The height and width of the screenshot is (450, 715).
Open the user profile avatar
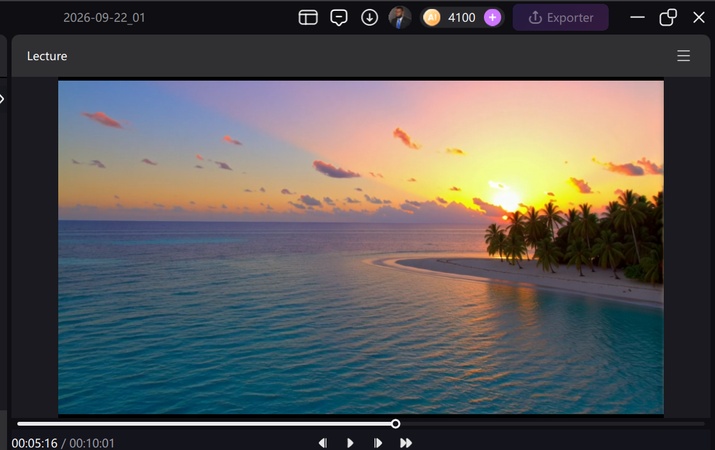(400, 18)
